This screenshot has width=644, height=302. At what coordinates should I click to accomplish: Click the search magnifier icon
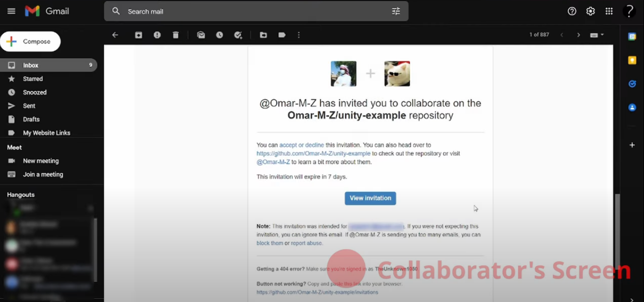(x=116, y=11)
